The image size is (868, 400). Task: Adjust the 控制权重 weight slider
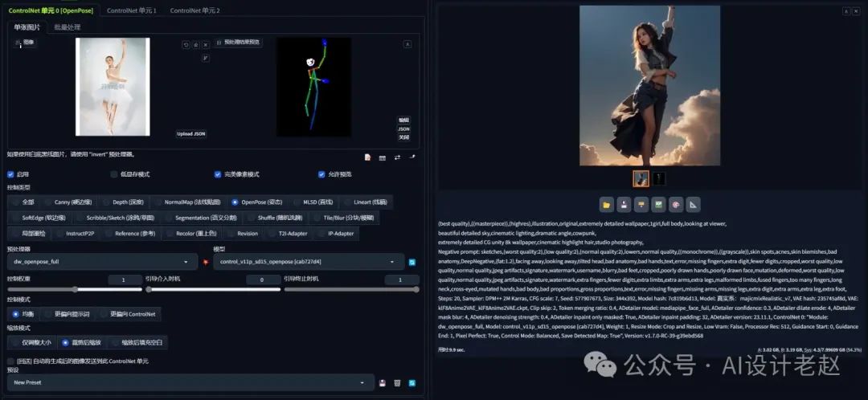75,289
